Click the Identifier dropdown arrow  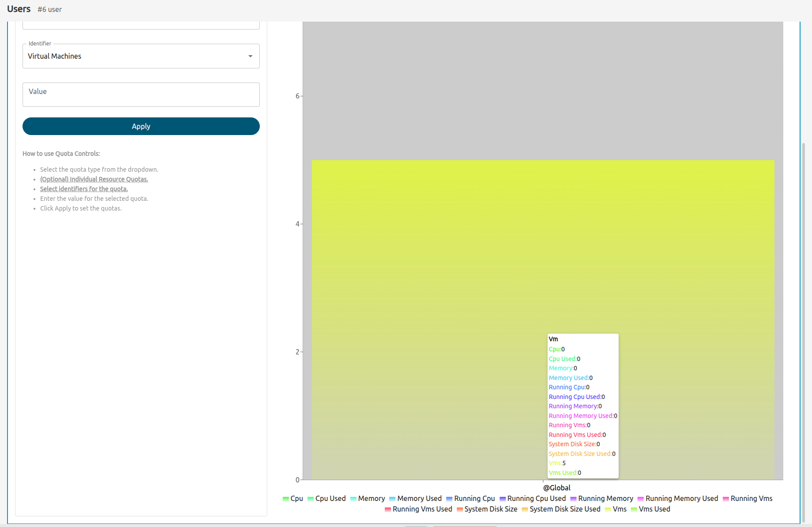pos(250,56)
